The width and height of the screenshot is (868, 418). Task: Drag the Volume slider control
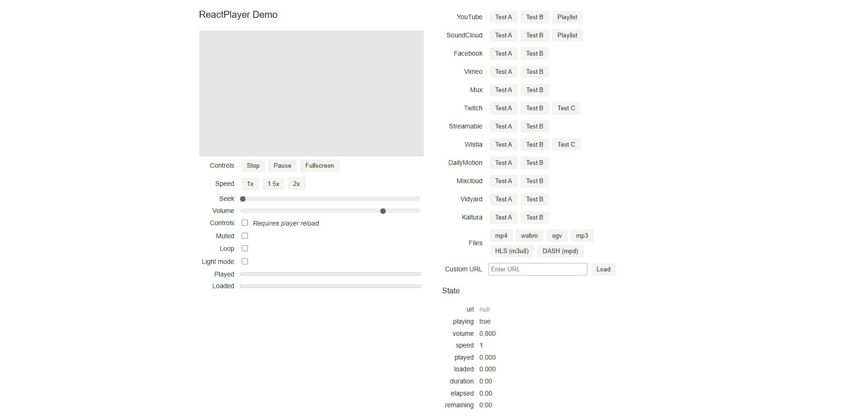[383, 211]
